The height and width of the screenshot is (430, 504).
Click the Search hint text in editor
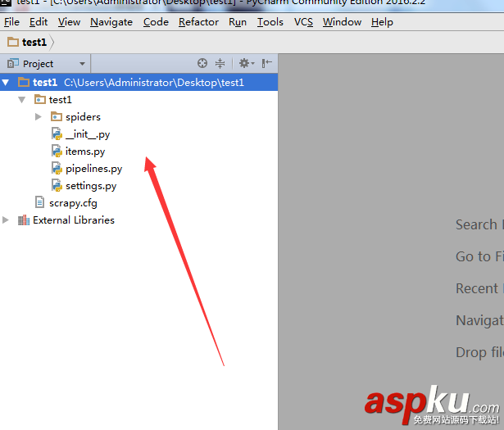479,224
